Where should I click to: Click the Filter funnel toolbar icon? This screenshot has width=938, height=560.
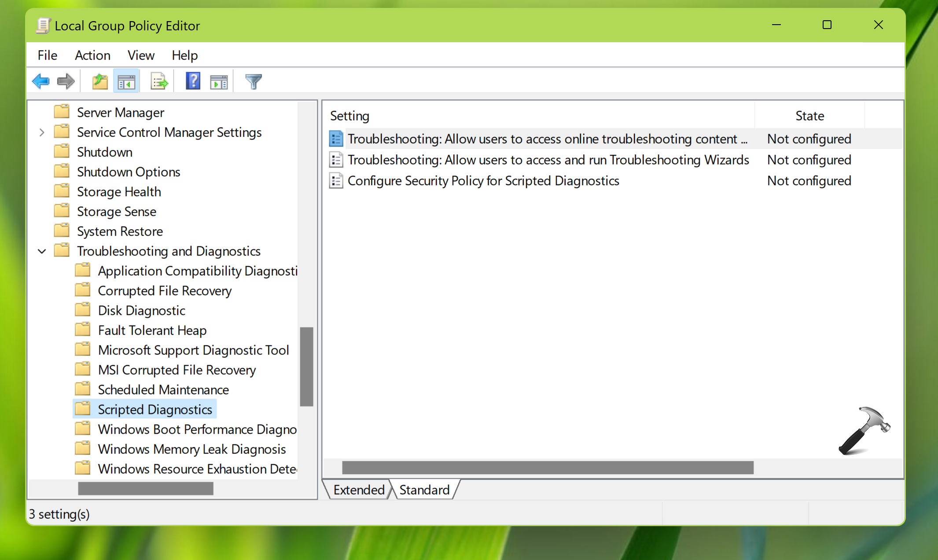point(254,81)
